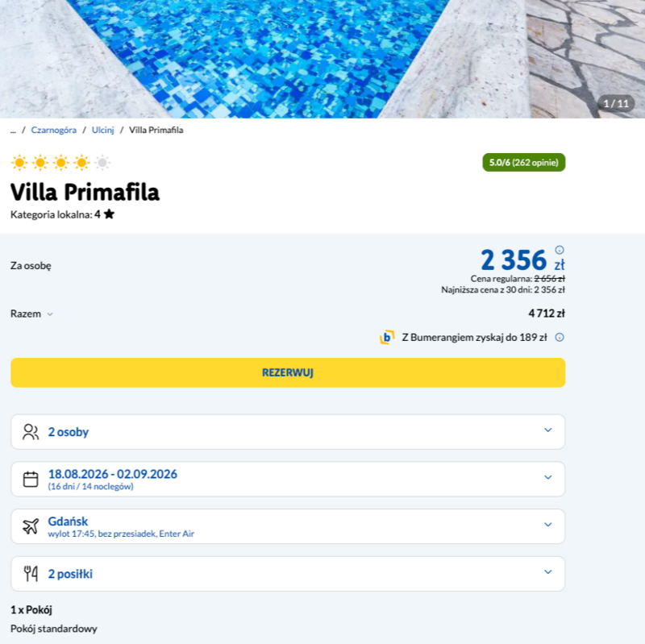
Task: Click the first sun rating icon
Action: 19,163
